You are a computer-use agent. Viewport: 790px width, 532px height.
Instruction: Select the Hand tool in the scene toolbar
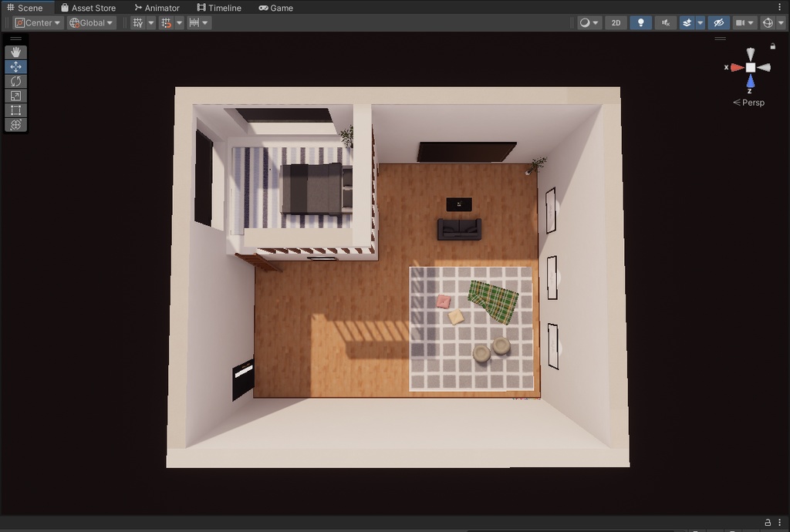tap(15, 52)
